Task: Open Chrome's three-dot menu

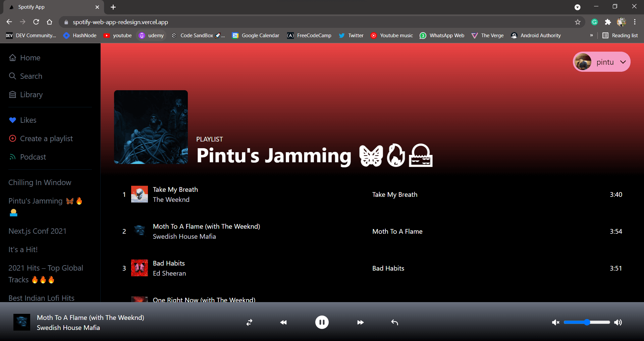Action: pyautogui.click(x=635, y=22)
